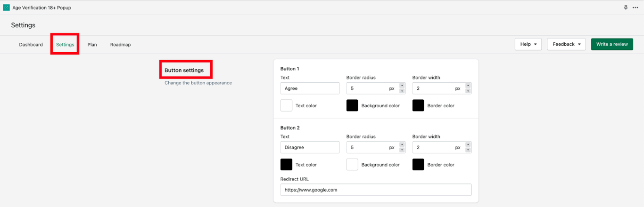Decrease Button 1 border width with down arrow
The width and height of the screenshot is (644, 207).
coord(468,91)
